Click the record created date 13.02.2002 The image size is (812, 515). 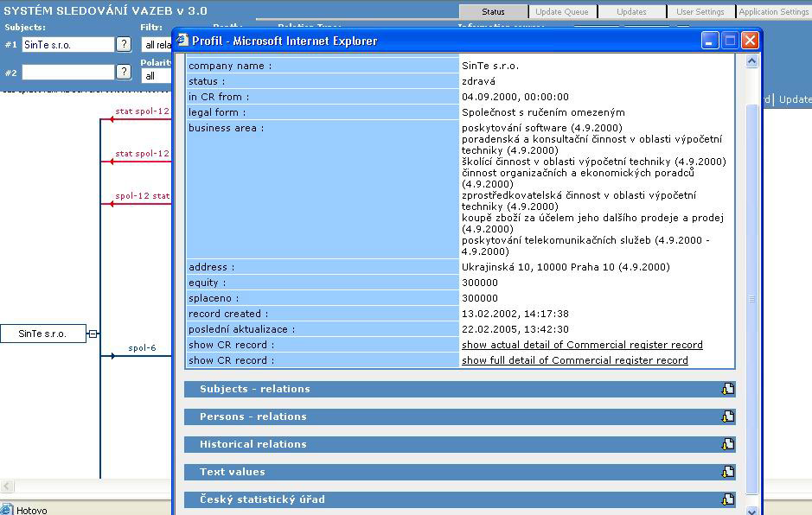click(515, 314)
